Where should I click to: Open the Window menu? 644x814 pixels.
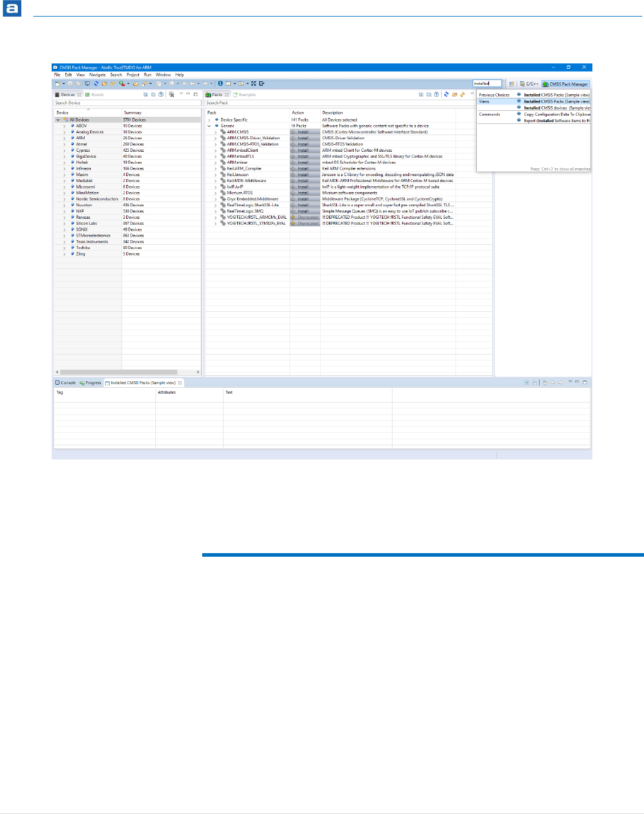(x=164, y=75)
